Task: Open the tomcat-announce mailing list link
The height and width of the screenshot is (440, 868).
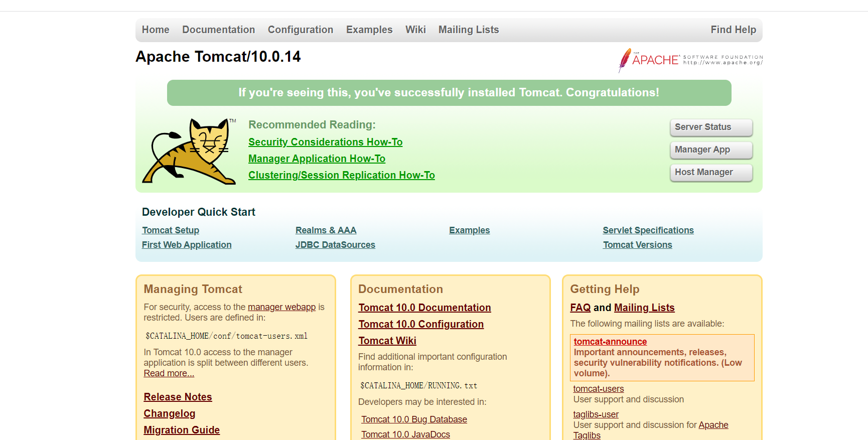Action: click(x=610, y=342)
